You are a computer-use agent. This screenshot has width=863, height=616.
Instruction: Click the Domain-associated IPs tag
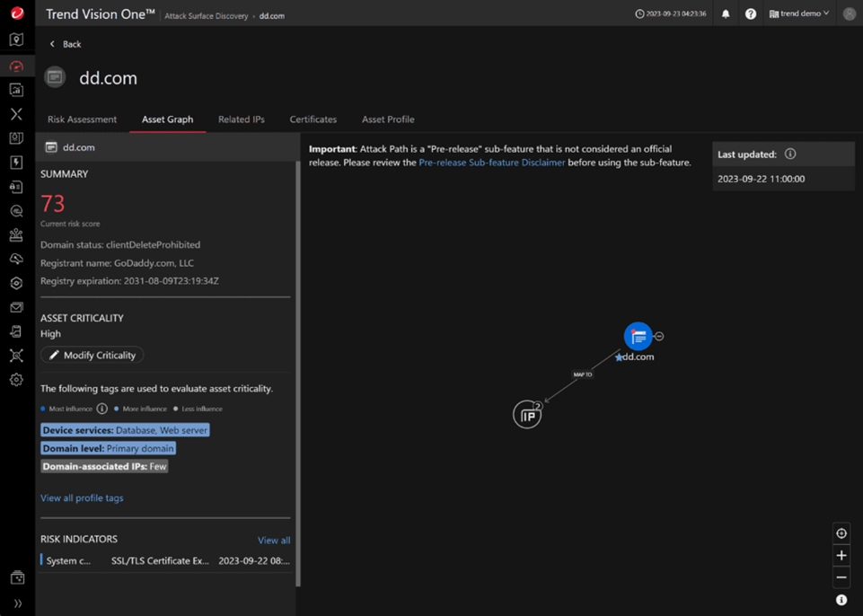click(104, 466)
